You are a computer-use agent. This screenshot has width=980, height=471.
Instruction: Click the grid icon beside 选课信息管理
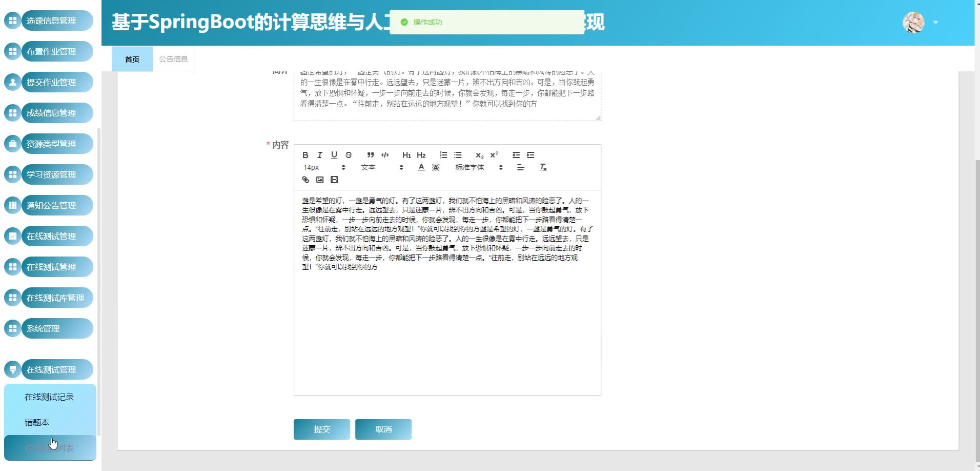pyautogui.click(x=13, y=21)
